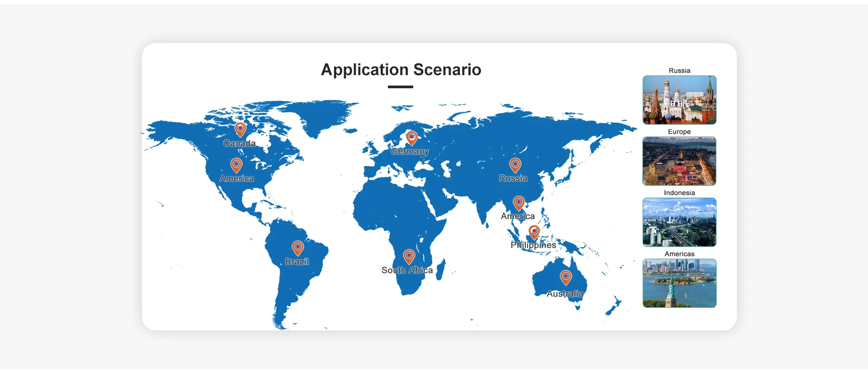The width and height of the screenshot is (868, 373).
Task: Click the Russia caption above the Kremlin photo
Action: (x=679, y=71)
